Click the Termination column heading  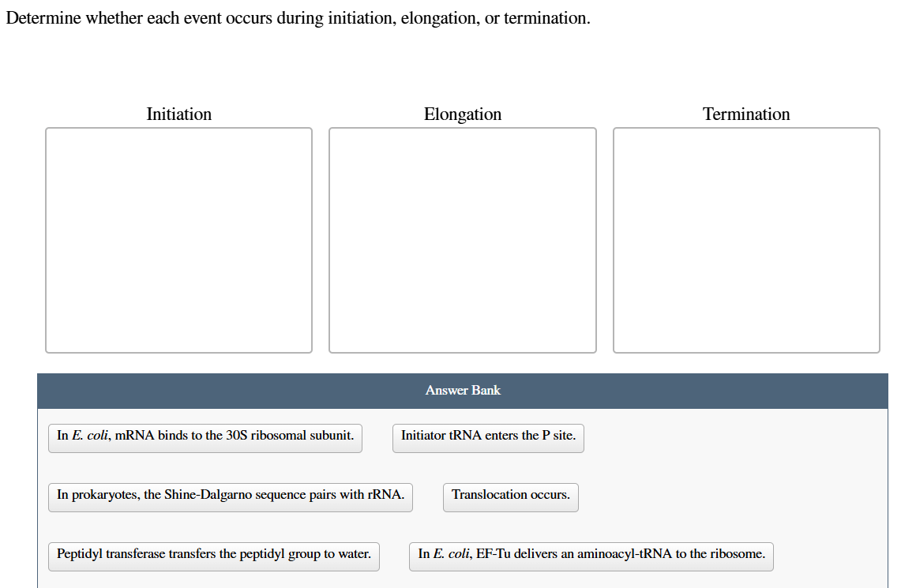tap(746, 114)
